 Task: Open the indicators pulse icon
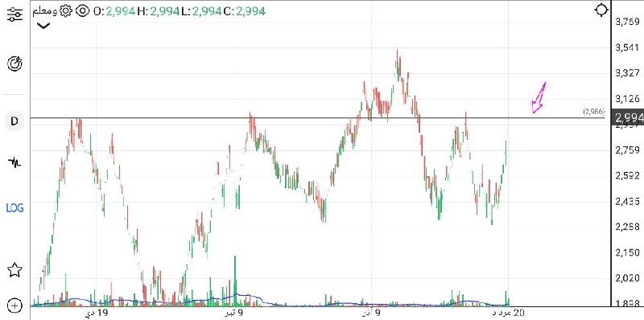14,162
